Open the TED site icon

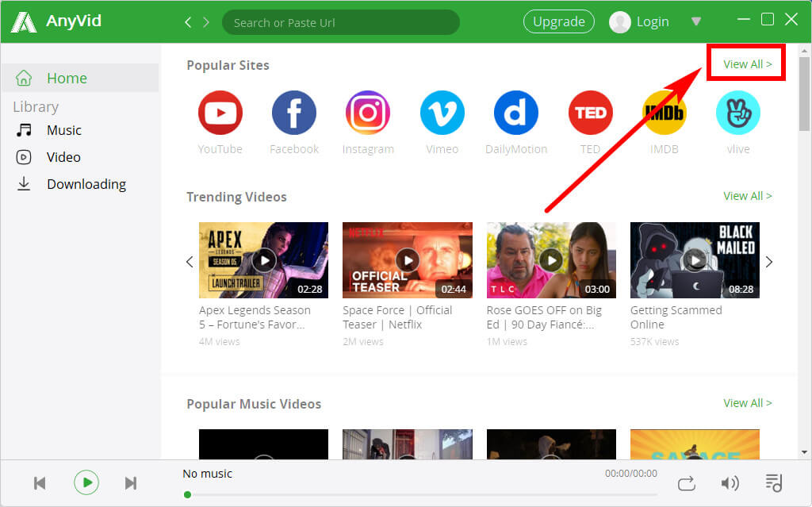coord(590,113)
